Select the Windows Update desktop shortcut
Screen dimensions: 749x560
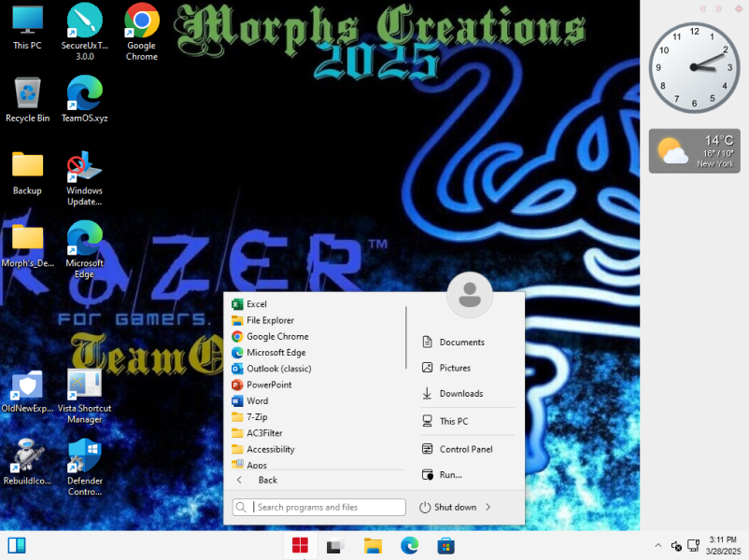point(85,177)
